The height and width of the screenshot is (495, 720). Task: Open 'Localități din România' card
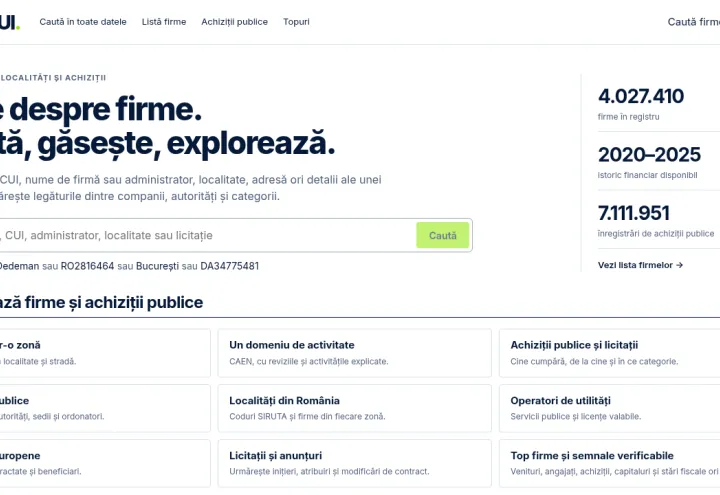click(354, 408)
